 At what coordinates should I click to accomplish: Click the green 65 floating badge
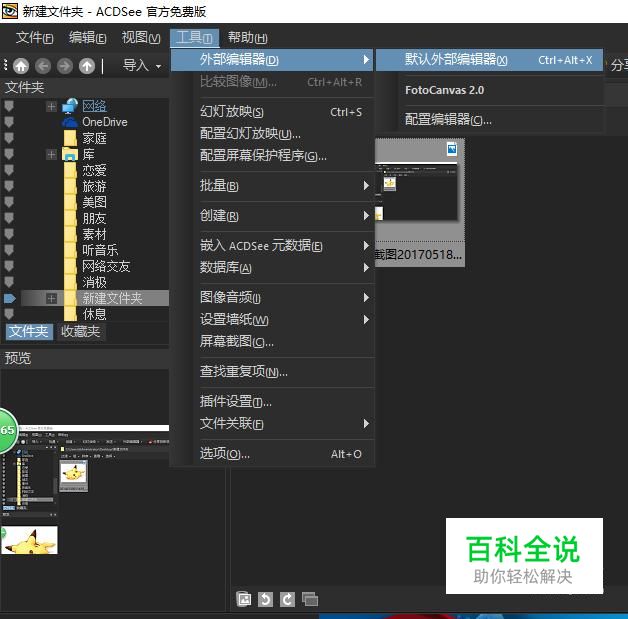coord(8,431)
